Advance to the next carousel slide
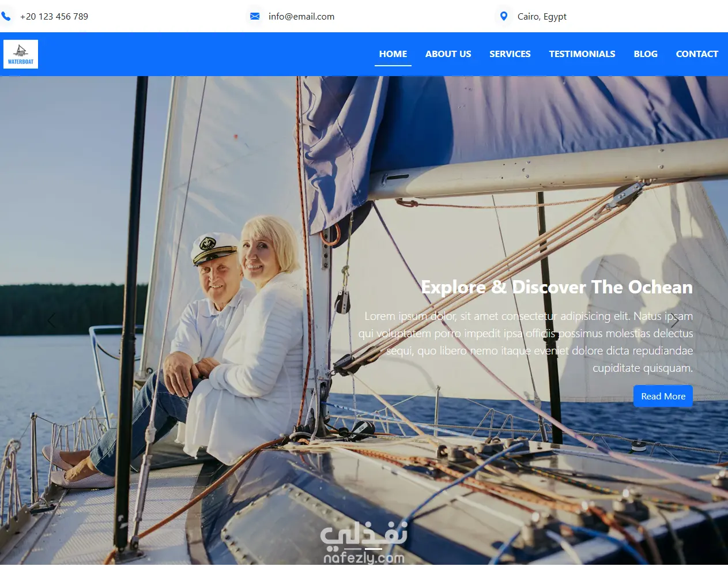 674,320
